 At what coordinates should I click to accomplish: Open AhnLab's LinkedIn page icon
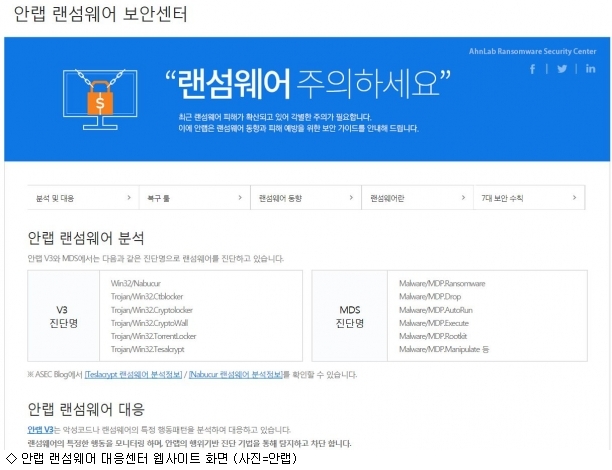(x=590, y=69)
